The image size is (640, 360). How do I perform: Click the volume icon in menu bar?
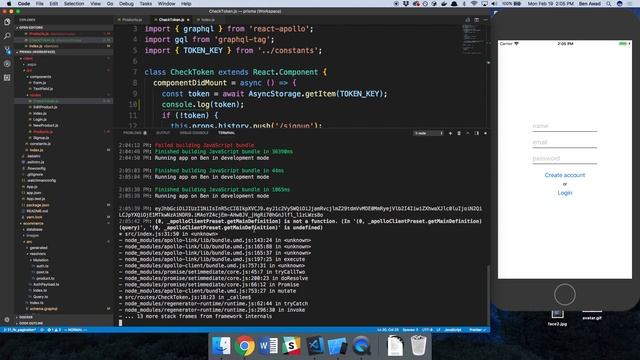click(494, 4)
